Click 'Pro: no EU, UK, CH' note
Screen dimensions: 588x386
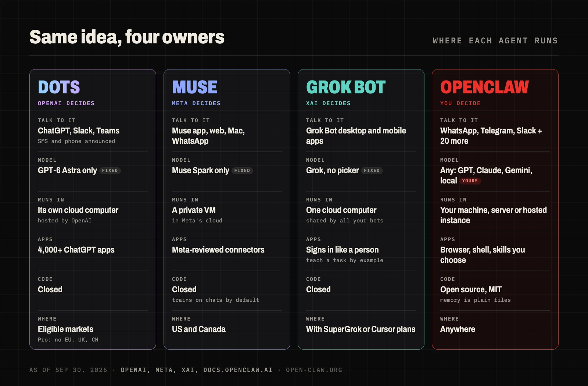68,340
